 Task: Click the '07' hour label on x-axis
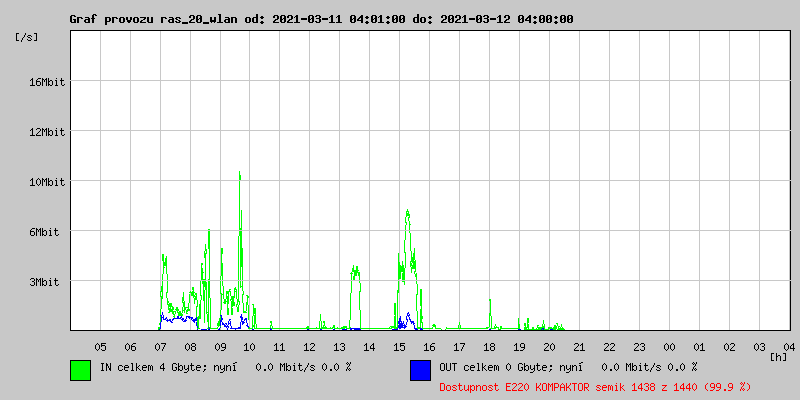point(160,347)
